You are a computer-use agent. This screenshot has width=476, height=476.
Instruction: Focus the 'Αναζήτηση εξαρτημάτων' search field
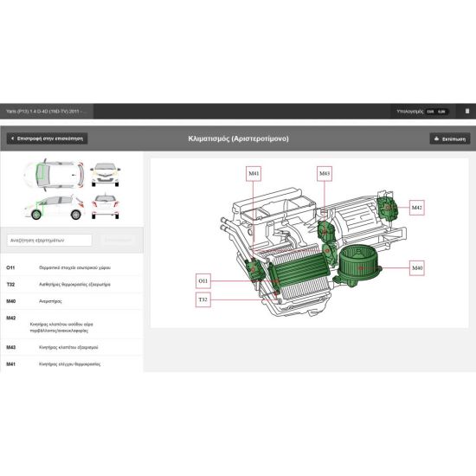point(49,240)
